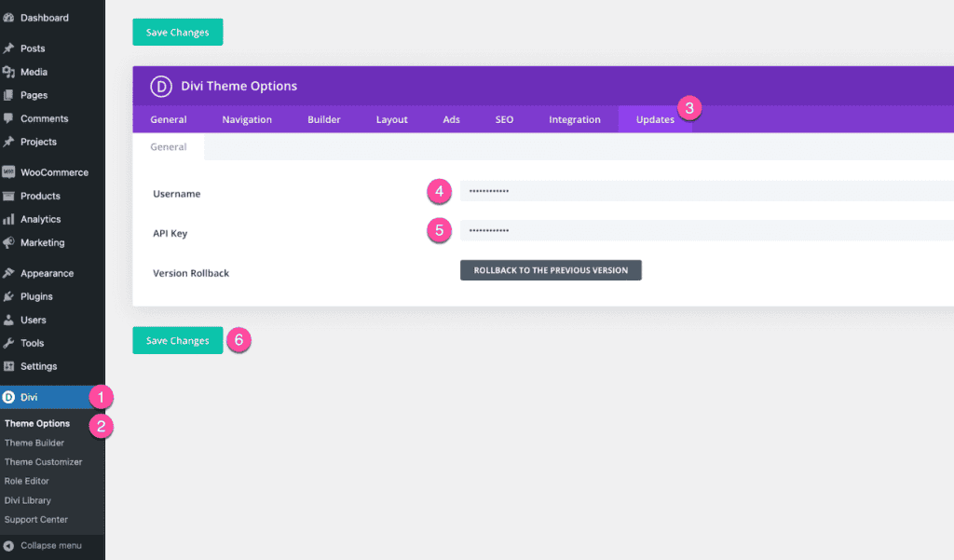This screenshot has width=954, height=560.
Task: Focus the API Key input field
Action: (707, 231)
